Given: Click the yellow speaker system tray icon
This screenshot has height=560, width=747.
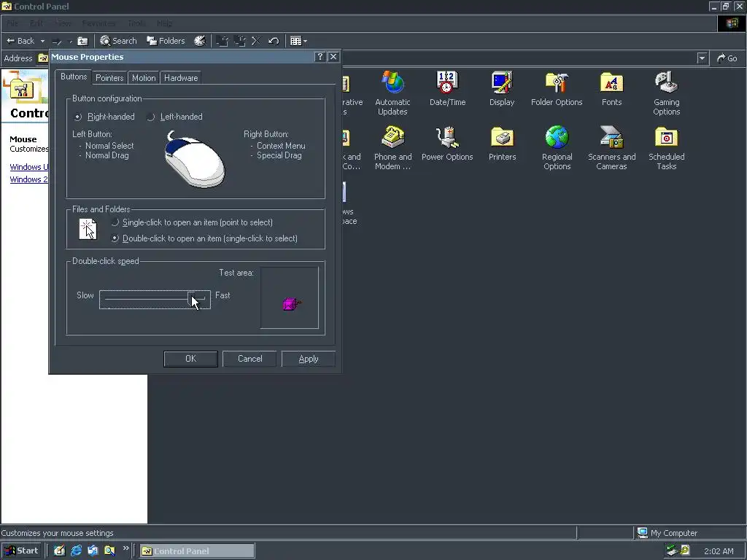Looking at the screenshot, I should click(x=685, y=550).
